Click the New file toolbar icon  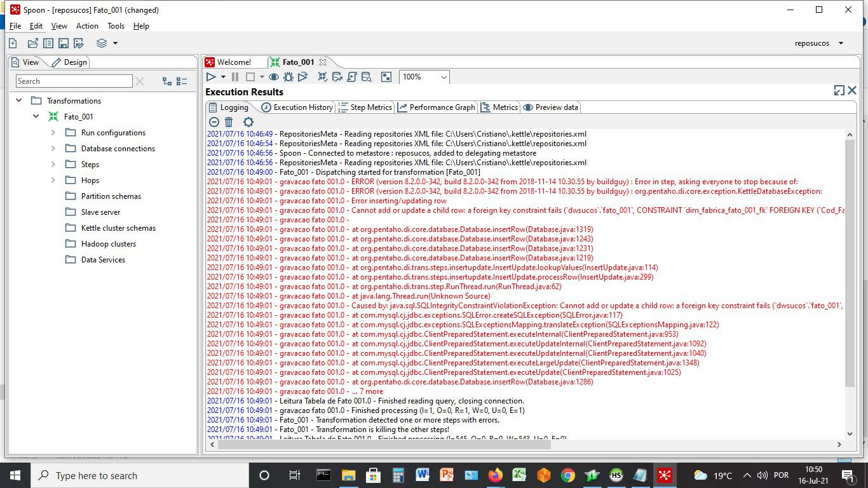(x=13, y=43)
